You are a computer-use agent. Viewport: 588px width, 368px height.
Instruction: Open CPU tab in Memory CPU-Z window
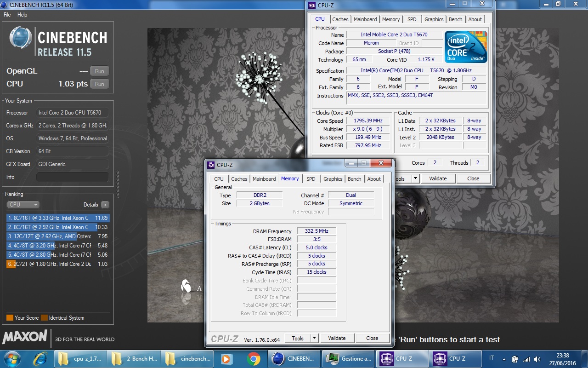219,179
